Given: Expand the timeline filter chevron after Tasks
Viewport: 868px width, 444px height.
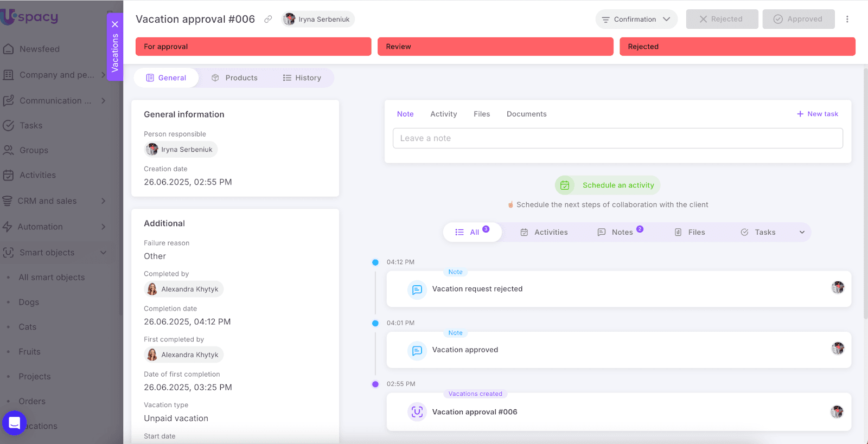Looking at the screenshot, I should [802, 233].
